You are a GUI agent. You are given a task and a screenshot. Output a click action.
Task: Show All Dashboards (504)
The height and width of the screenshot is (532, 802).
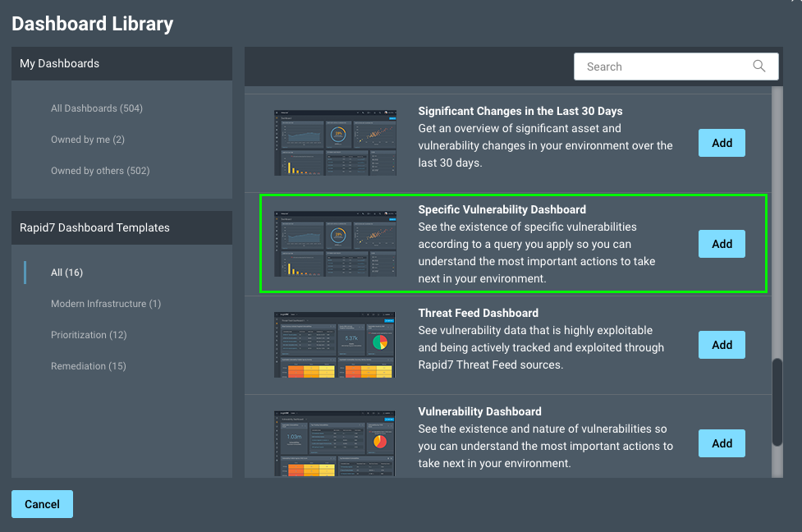click(97, 108)
